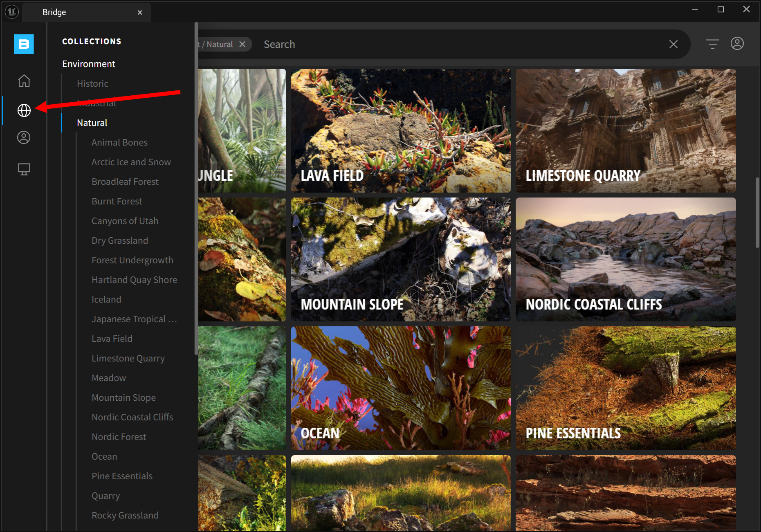
Task: Click the COLLECTIONS heading
Action: [92, 41]
